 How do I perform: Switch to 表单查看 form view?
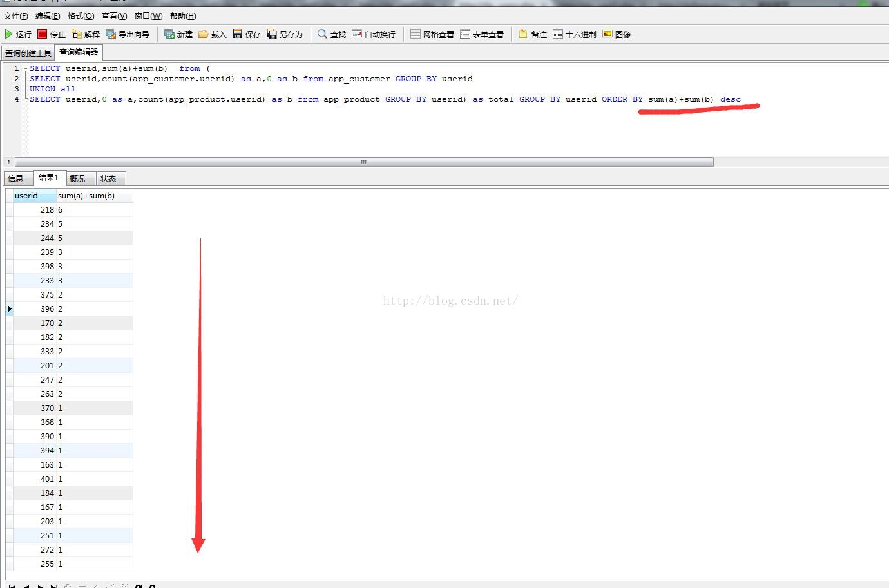pyautogui.click(x=482, y=34)
